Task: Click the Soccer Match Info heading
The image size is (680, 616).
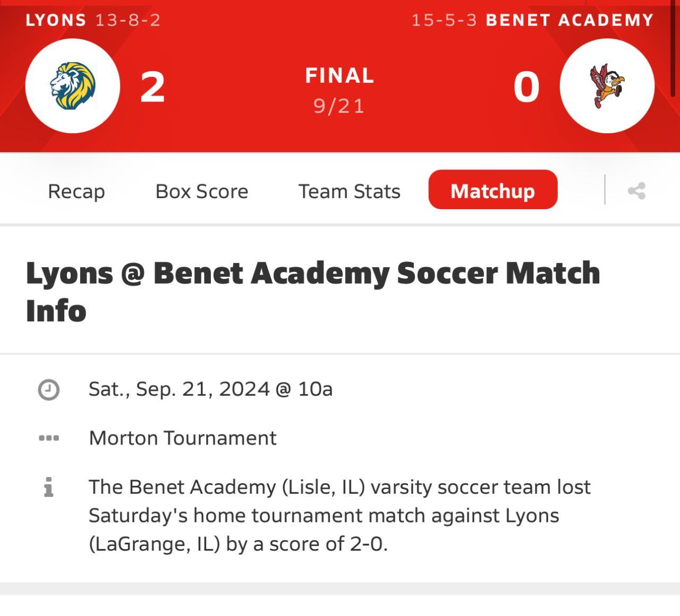Action: click(313, 291)
